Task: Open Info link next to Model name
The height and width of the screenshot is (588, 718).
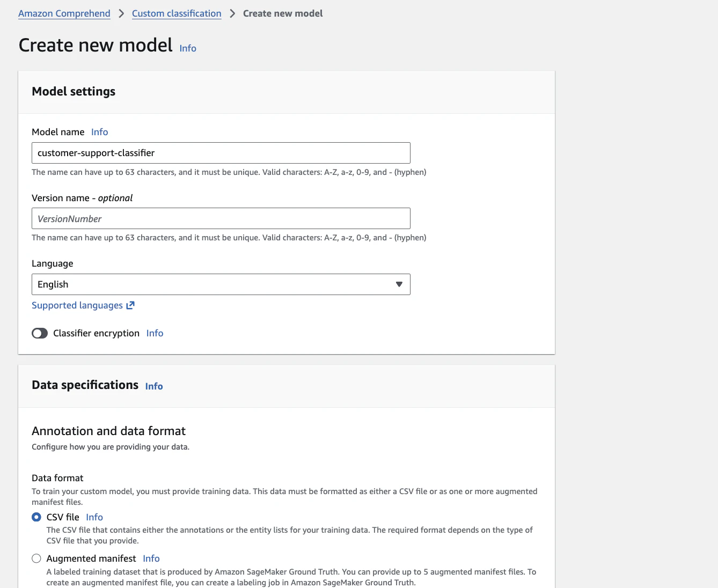Action: (100, 132)
